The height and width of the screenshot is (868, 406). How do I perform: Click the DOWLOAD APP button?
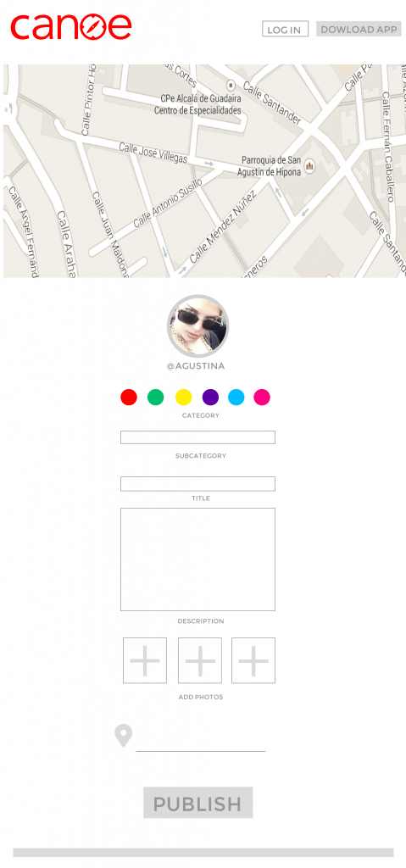[359, 30]
